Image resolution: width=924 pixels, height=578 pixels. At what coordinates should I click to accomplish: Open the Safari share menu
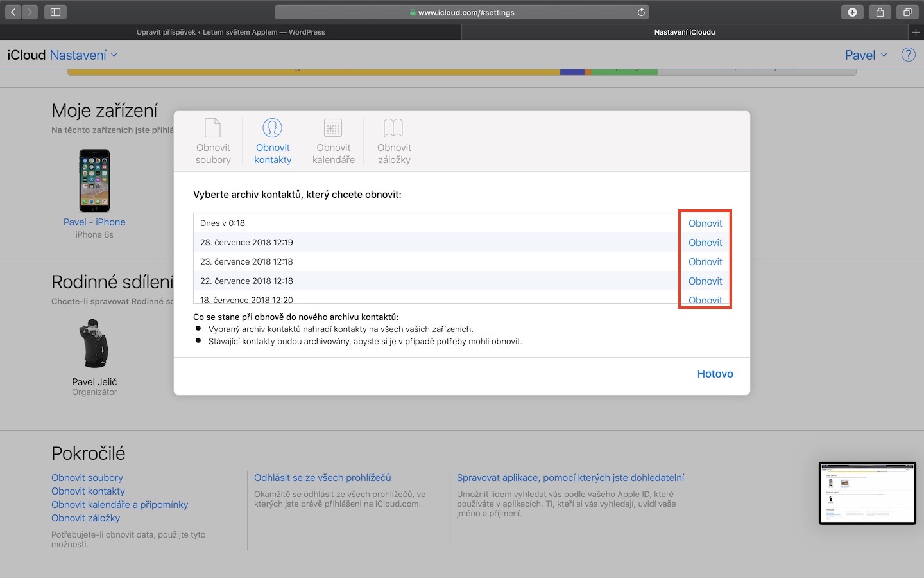[x=880, y=12]
